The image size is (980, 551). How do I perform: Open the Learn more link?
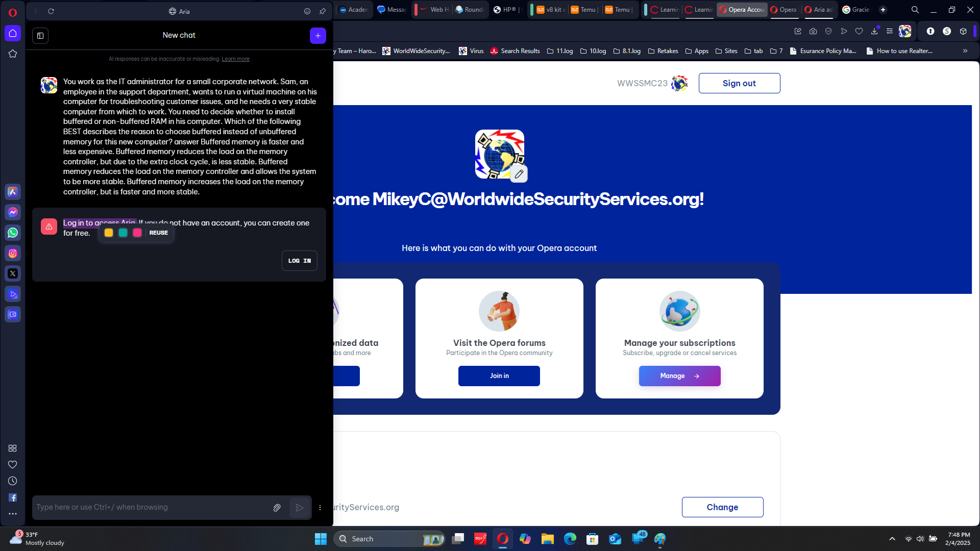pyautogui.click(x=235, y=59)
